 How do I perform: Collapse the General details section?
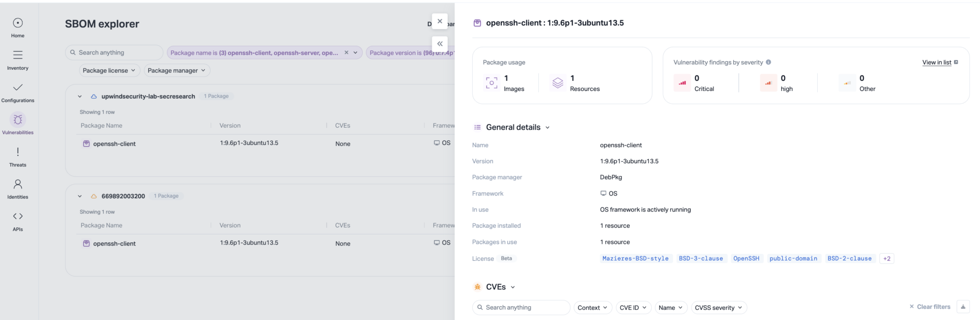coord(547,127)
